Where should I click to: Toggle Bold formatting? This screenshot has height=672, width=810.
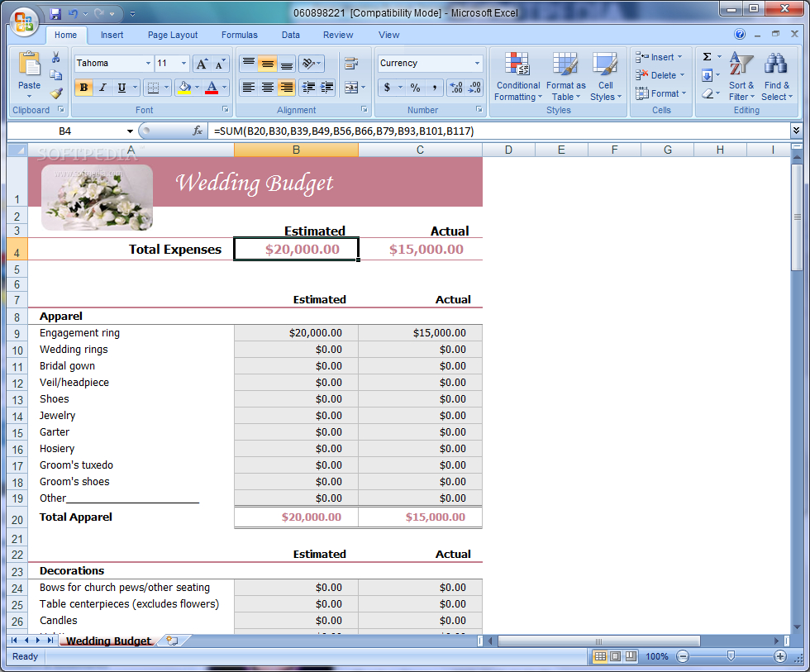pyautogui.click(x=83, y=88)
